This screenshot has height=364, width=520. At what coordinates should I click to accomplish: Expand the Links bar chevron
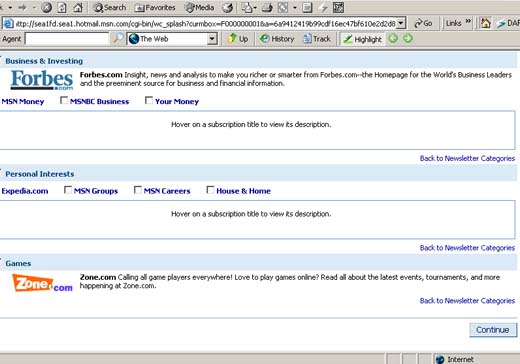pos(468,21)
